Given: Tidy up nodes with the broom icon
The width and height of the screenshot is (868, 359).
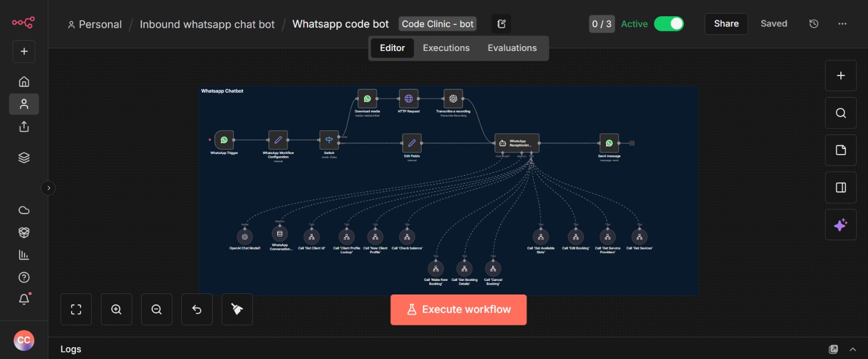Looking at the screenshot, I should 237,310.
